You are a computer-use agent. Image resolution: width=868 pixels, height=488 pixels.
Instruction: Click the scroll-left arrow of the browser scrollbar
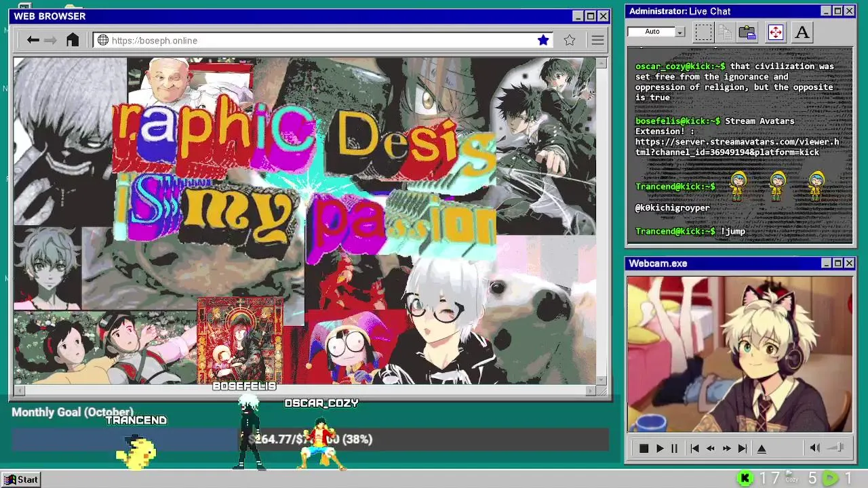(x=19, y=390)
